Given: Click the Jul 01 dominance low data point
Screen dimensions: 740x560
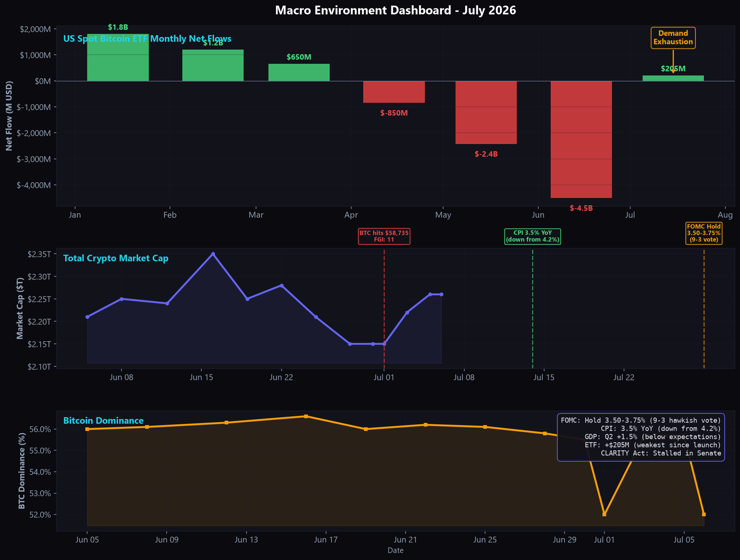Looking at the screenshot, I should (604, 514).
